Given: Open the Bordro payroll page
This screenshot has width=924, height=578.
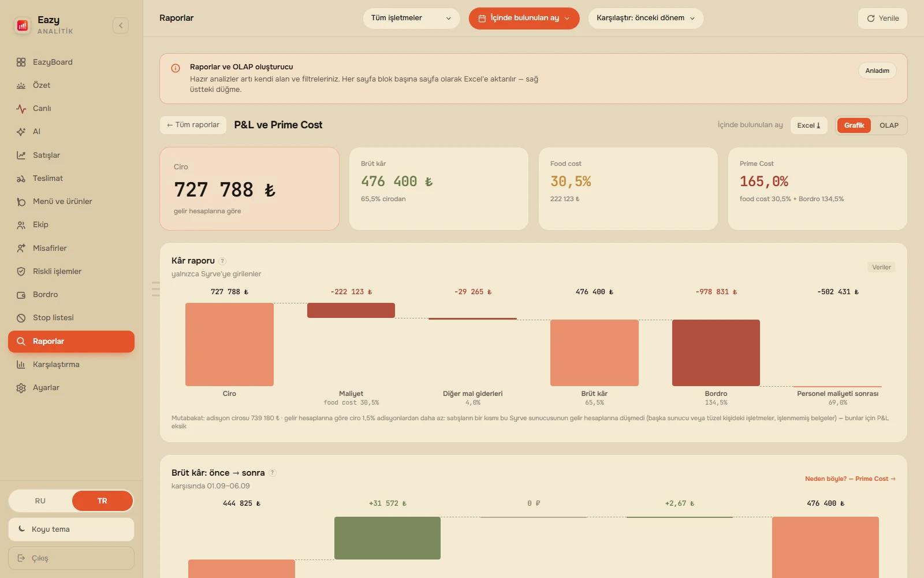Looking at the screenshot, I should [x=71, y=294].
